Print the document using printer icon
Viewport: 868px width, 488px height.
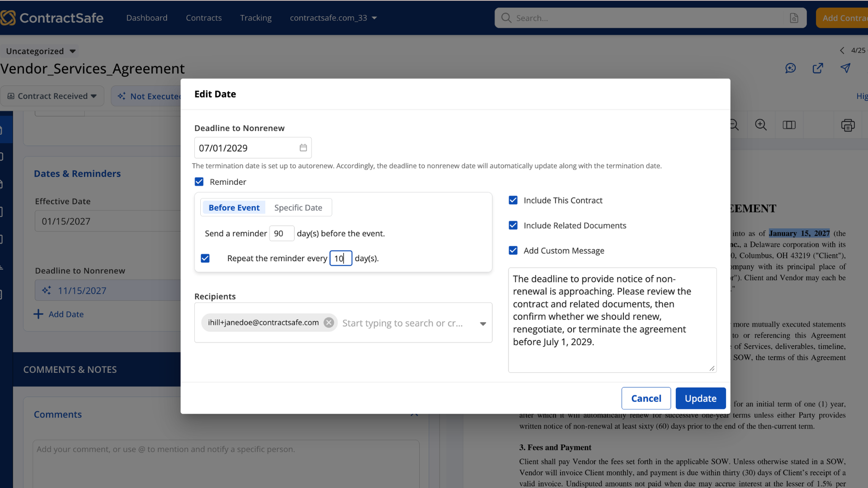848,125
